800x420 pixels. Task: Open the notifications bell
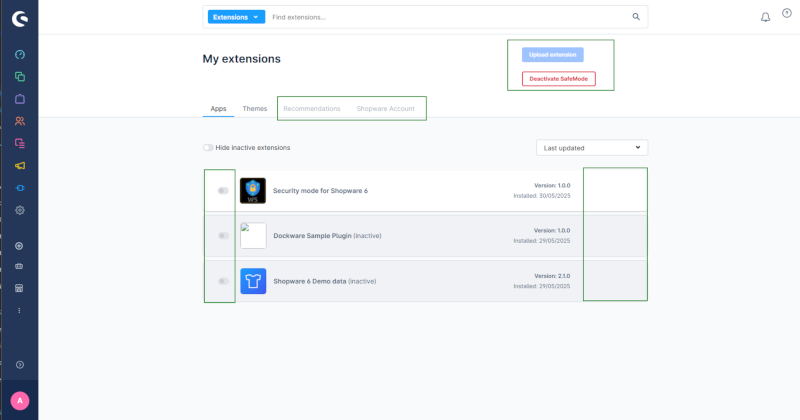pyautogui.click(x=765, y=17)
